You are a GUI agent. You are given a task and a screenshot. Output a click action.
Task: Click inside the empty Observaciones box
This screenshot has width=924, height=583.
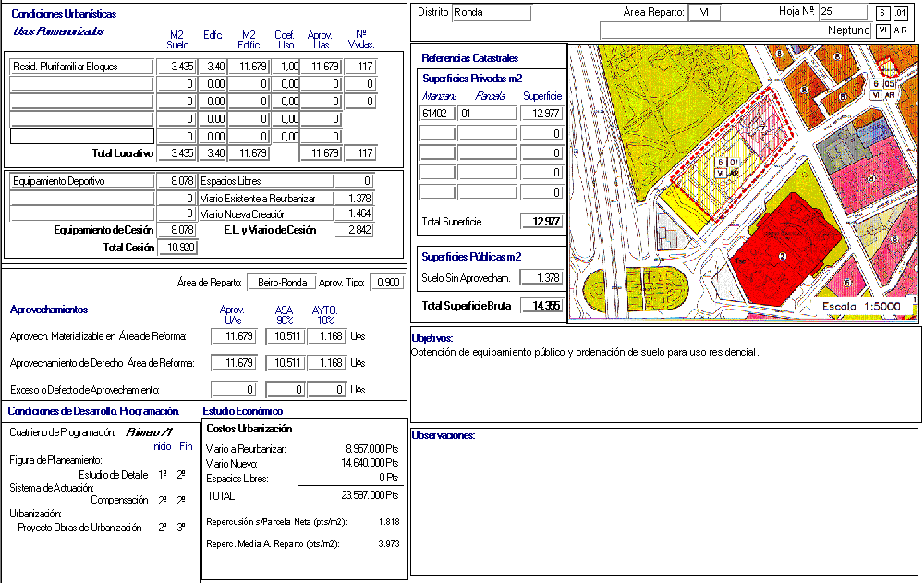665,508
